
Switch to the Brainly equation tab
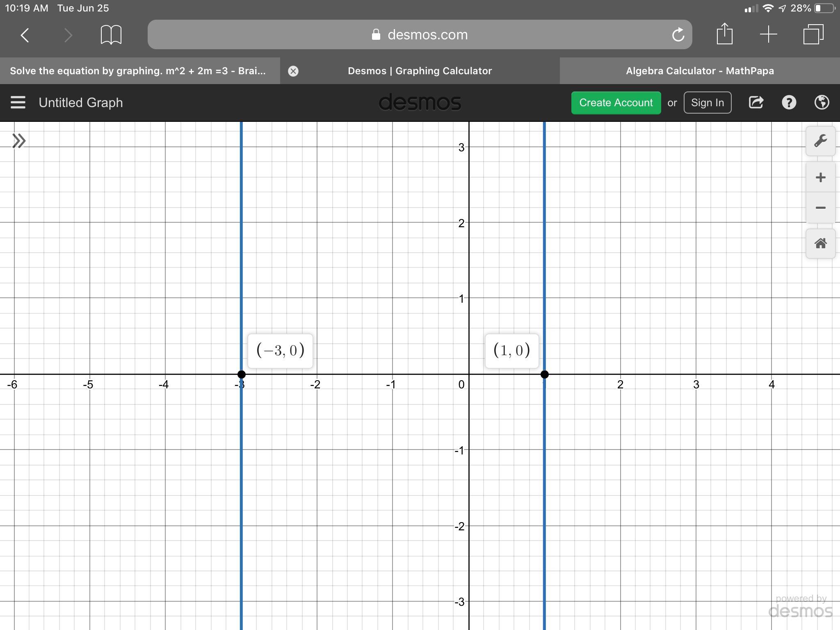pyautogui.click(x=138, y=71)
